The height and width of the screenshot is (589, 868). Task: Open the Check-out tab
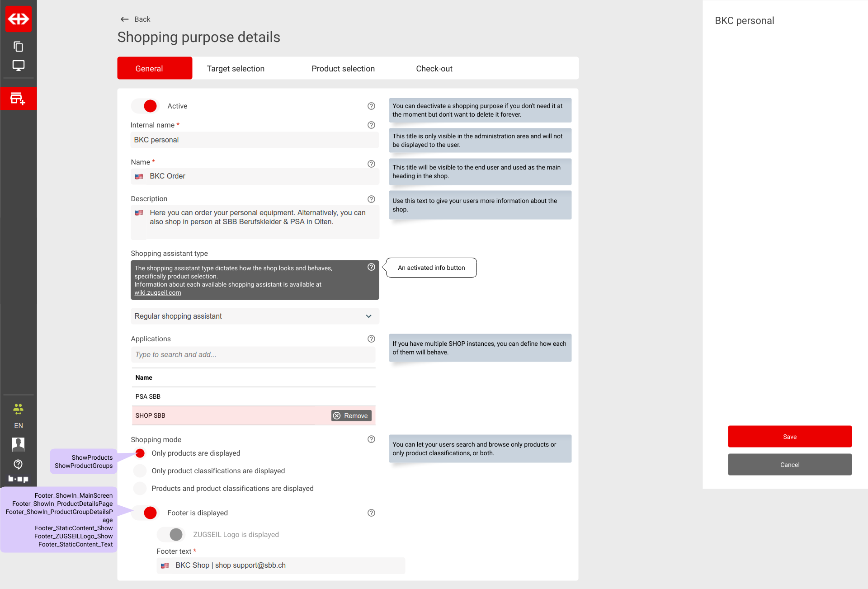pos(434,69)
